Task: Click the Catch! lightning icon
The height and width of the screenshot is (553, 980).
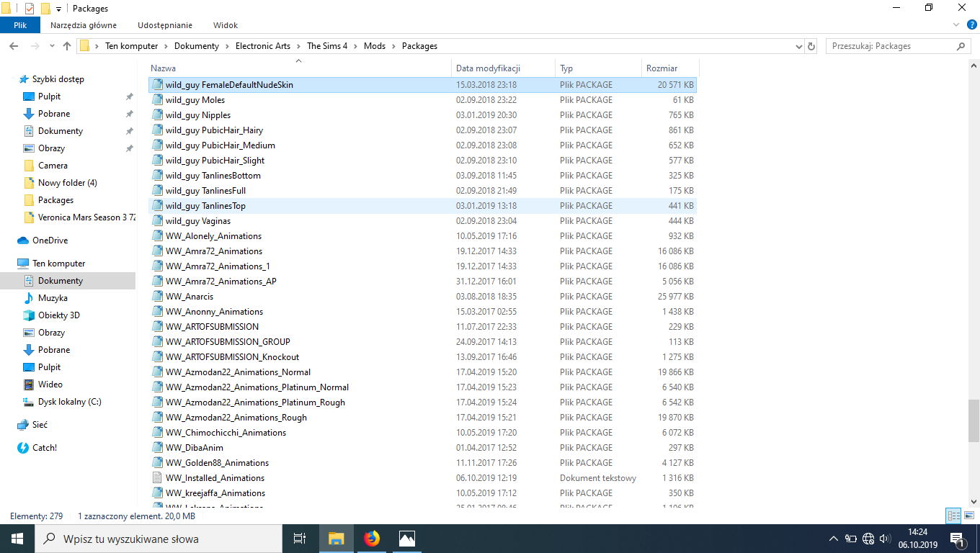Action: (23, 448)
